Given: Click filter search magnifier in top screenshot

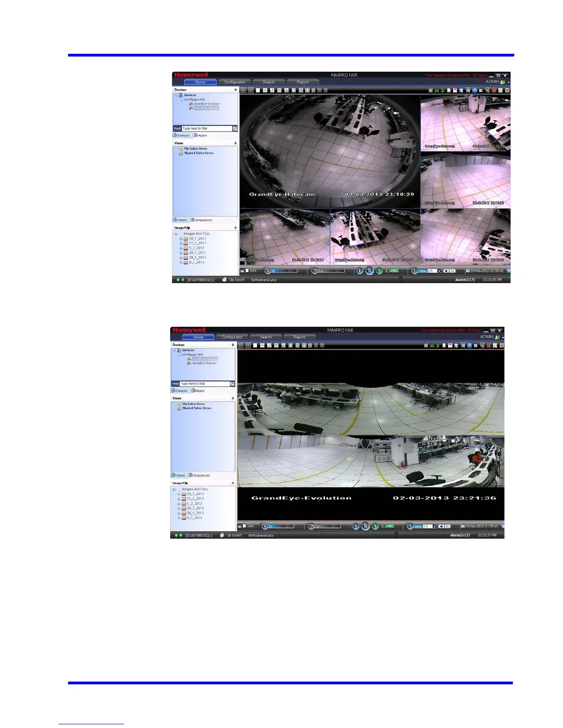Looking at the screenshot, I should pyautogui.click(x=235, y=129).
